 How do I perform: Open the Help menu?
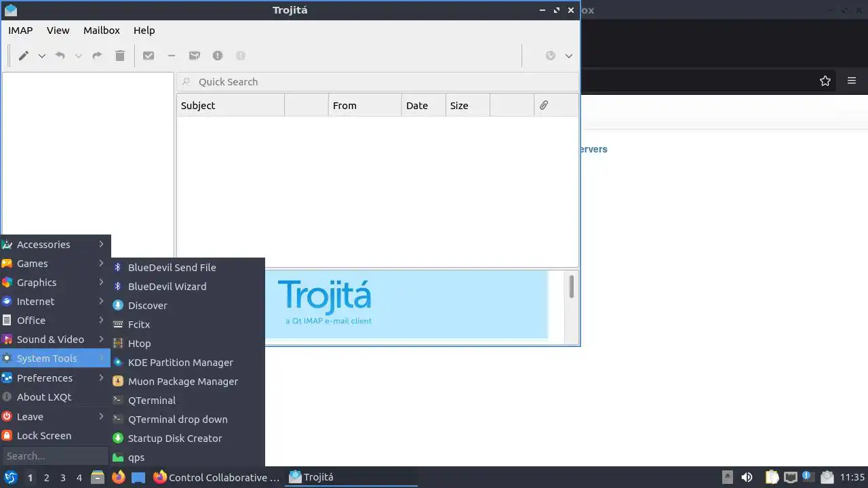coord(144,30)
